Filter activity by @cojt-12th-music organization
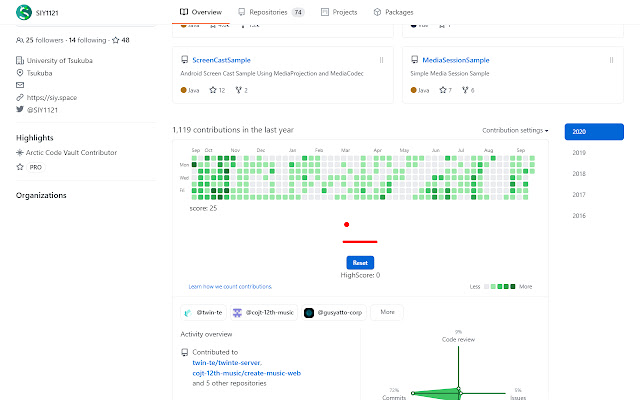 (x=264, y=313)
